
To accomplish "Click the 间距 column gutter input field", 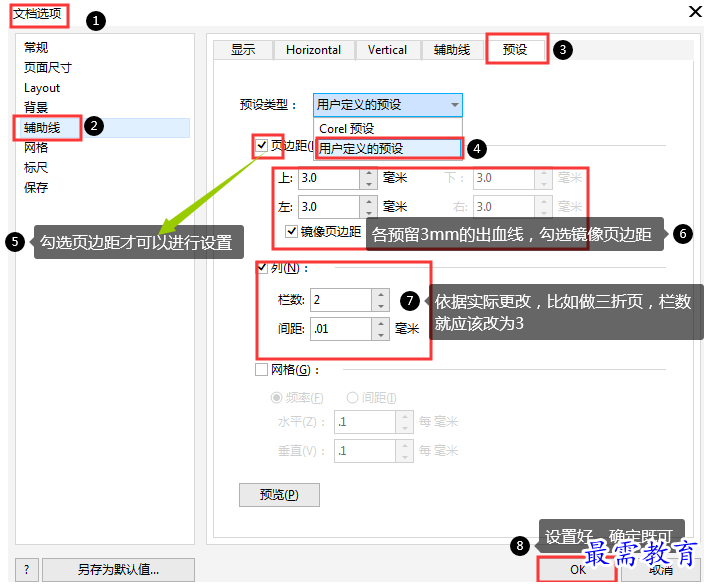I will point(341,329).
